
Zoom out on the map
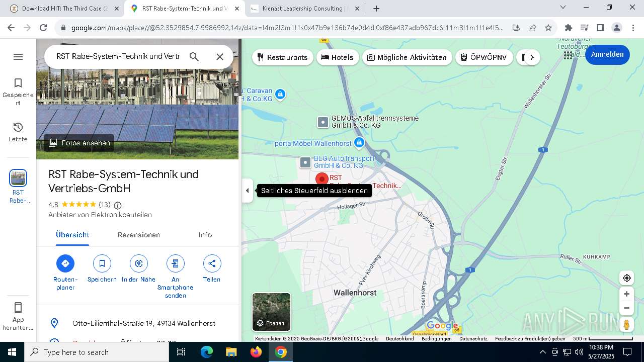[626, 308]
